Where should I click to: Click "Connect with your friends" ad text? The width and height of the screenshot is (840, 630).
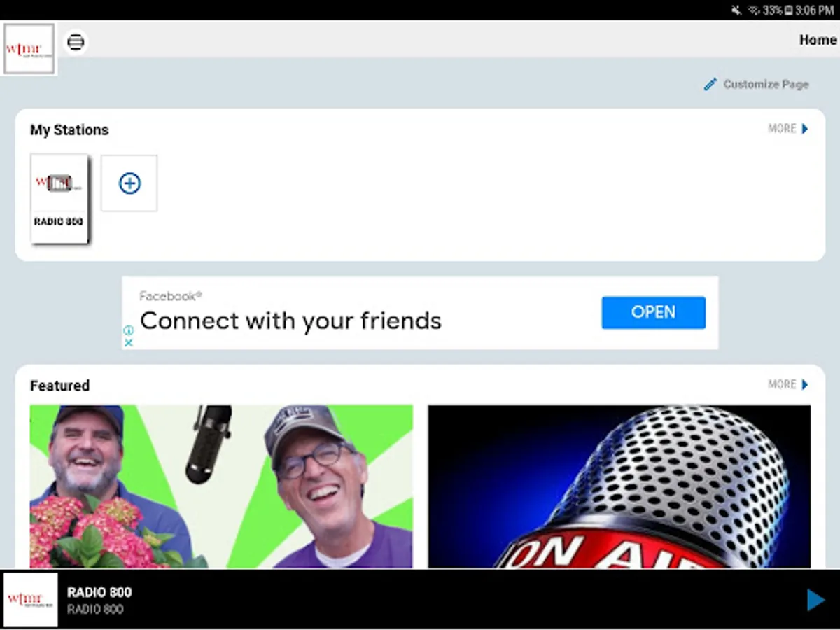tap(290, 321)
